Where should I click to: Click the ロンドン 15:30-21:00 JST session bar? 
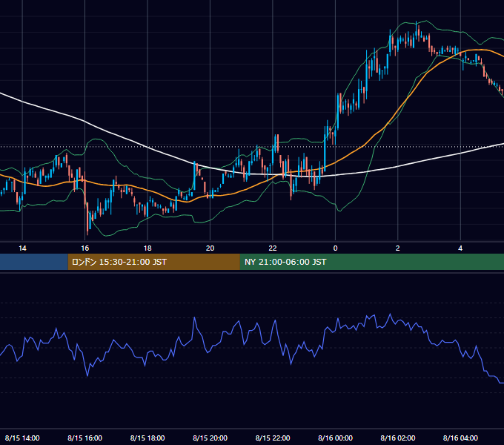153,262
